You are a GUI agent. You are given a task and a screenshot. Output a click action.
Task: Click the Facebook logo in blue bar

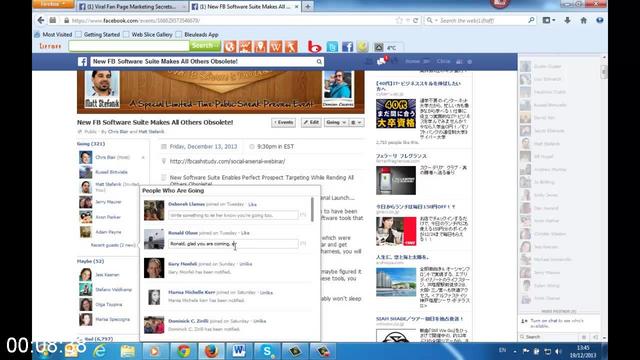tap(82, 62)
